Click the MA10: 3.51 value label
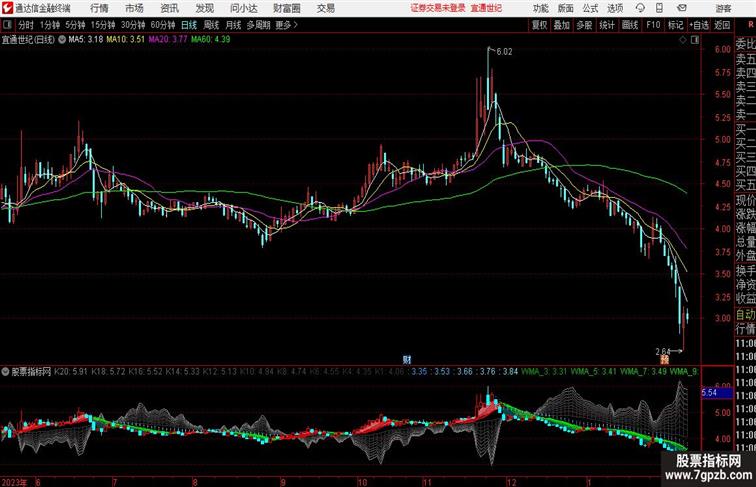 (x=125, y=40)
